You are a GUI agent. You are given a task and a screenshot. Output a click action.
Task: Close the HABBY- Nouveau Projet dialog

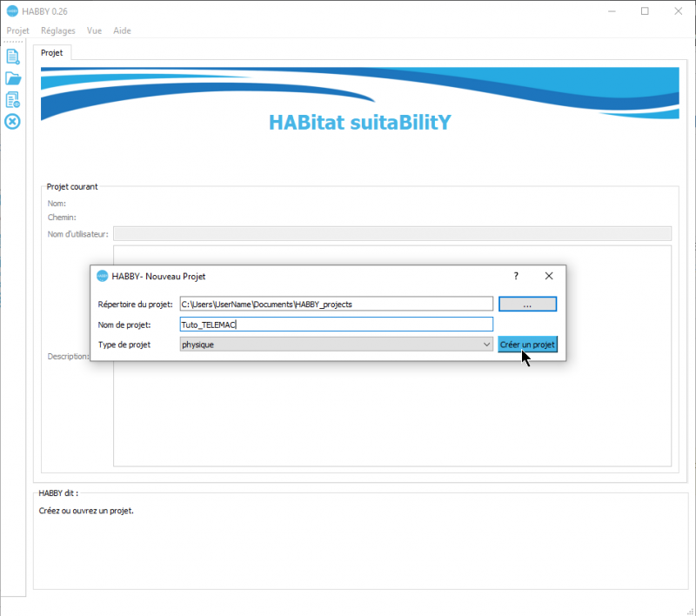point(549,276)
